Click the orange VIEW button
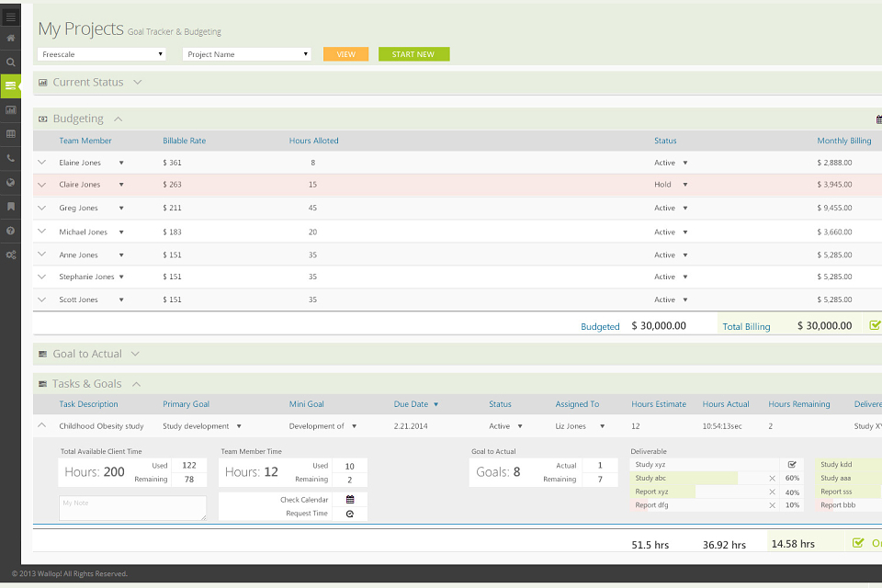This screenshot has height=588, width=882. pos(346,54)
